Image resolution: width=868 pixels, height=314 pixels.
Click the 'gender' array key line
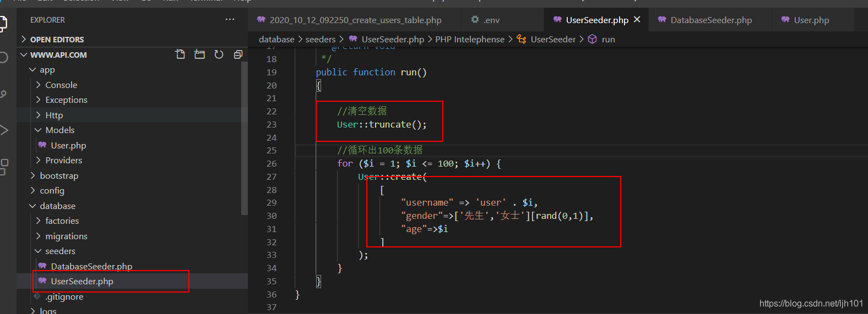(x=497, y=216)
